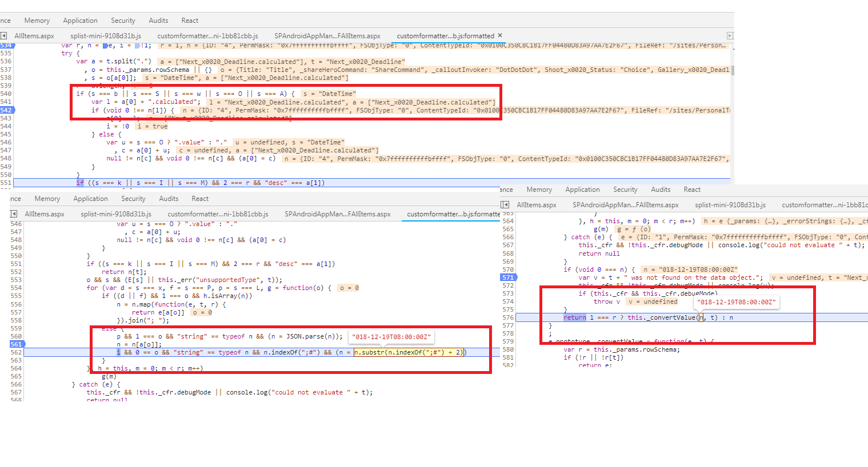This screenshot has width=868, height=467.
Task: Open Memory panel in bottom-right window
Action: (x=539, y=190)
